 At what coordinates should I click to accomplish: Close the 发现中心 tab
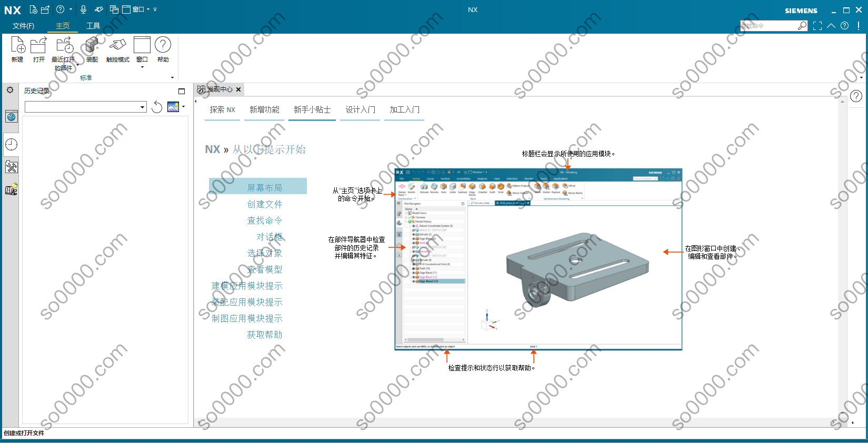238,89
